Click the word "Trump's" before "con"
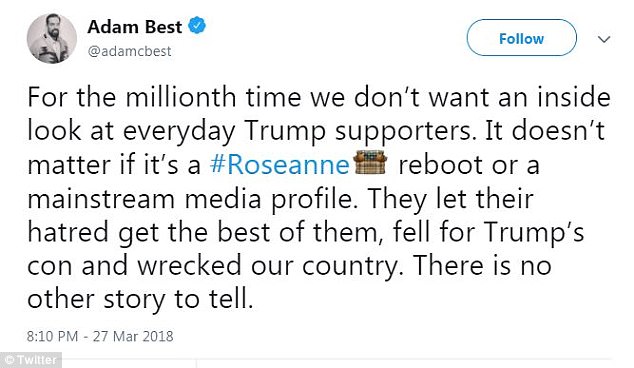The height and width of the screenshot is (368, 634). [x=534, y=233]
